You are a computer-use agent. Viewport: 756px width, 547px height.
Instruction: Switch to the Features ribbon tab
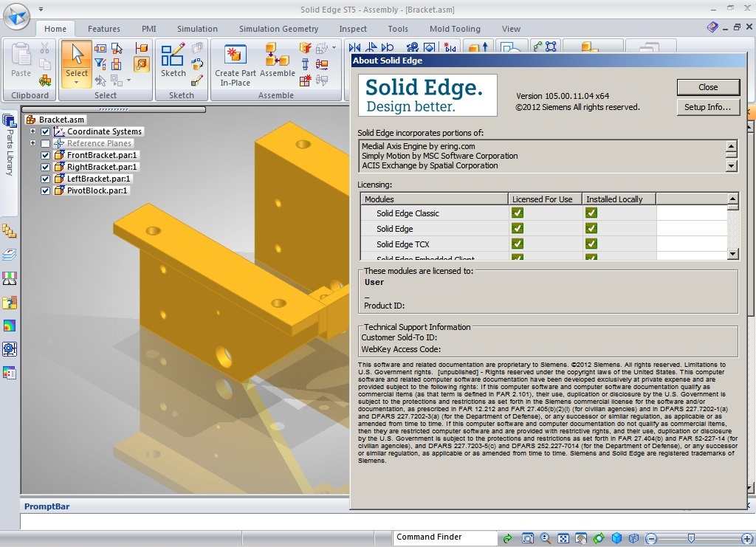[103, 29]
